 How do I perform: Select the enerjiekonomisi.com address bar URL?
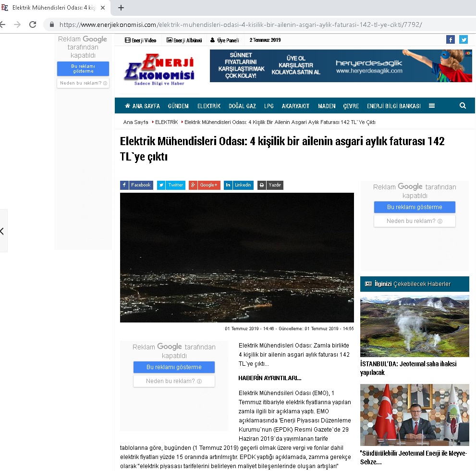[x=241, y=25]
